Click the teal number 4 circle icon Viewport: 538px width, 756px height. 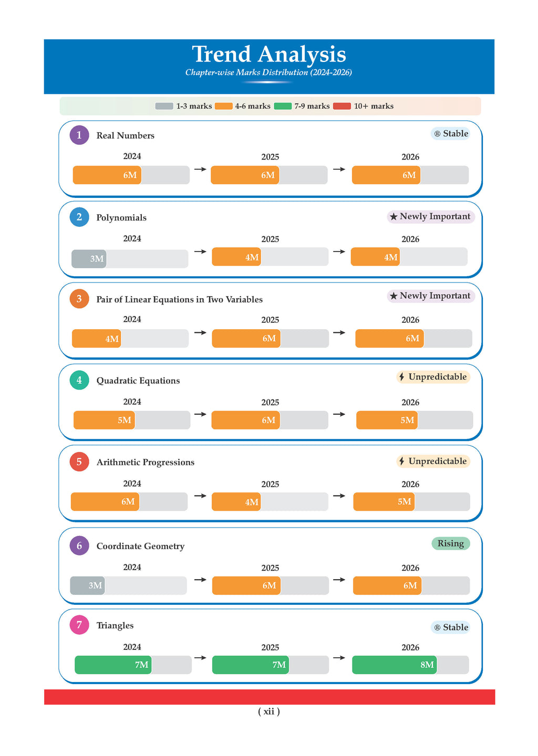(79, 380)
